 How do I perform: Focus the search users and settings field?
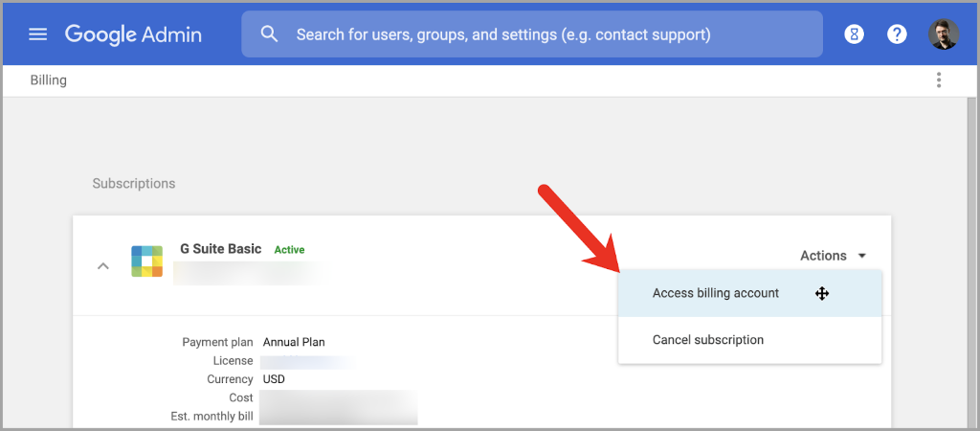[536, 34]
